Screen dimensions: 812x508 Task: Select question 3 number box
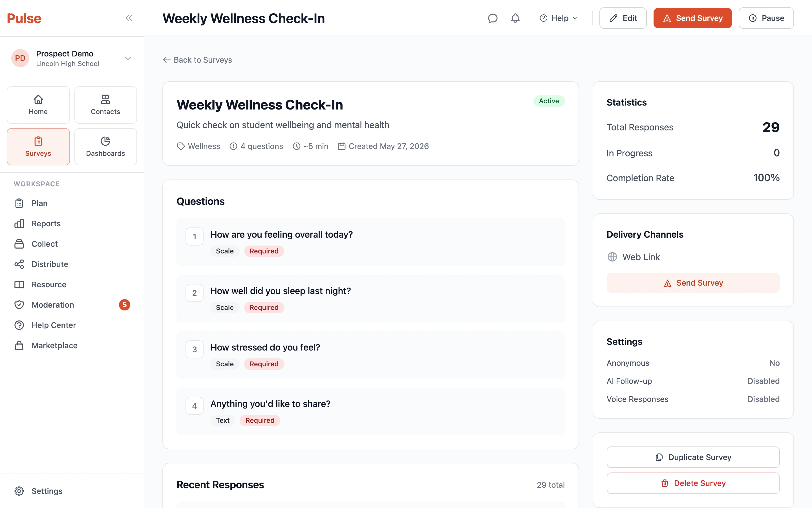[x=195, y=349]
